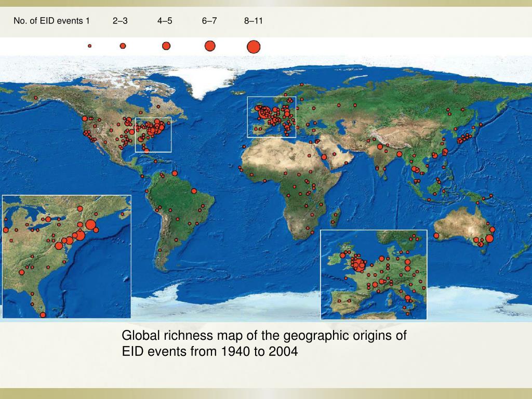The width and height of the screenshot is (532, 399).
Task: Click the smallest legend circle for 1 event
Action: 89,46
